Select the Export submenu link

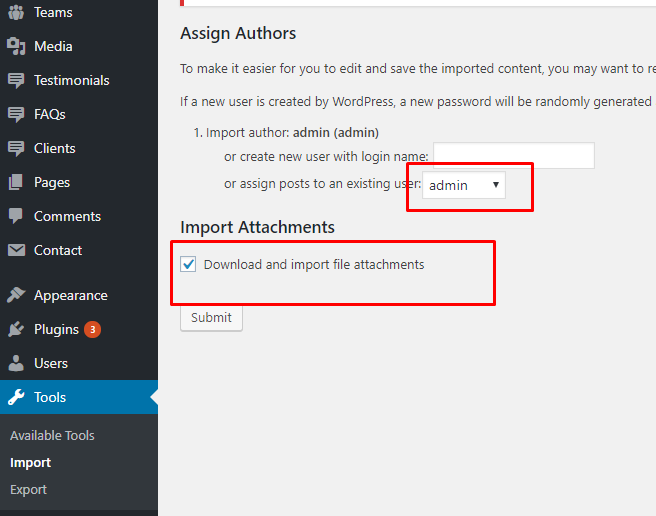(28, 489)
